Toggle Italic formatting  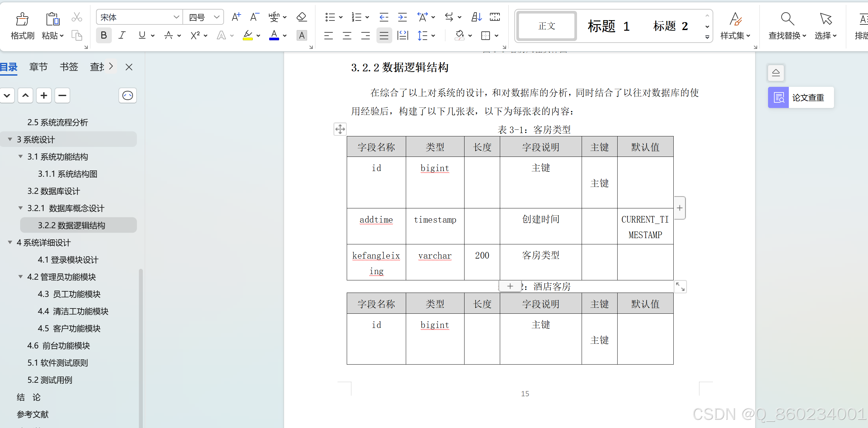click(122, 35)
